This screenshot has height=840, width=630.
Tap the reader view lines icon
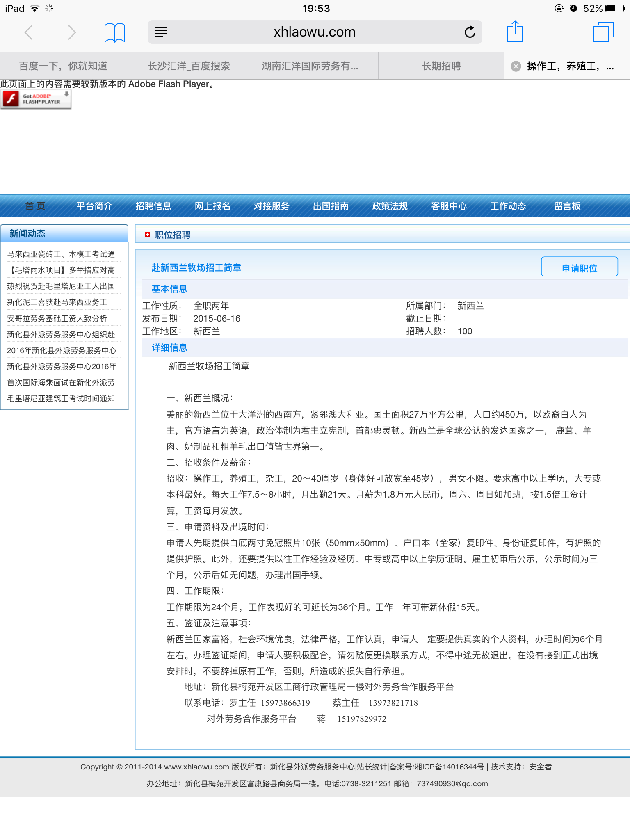[x=161, y=32]
